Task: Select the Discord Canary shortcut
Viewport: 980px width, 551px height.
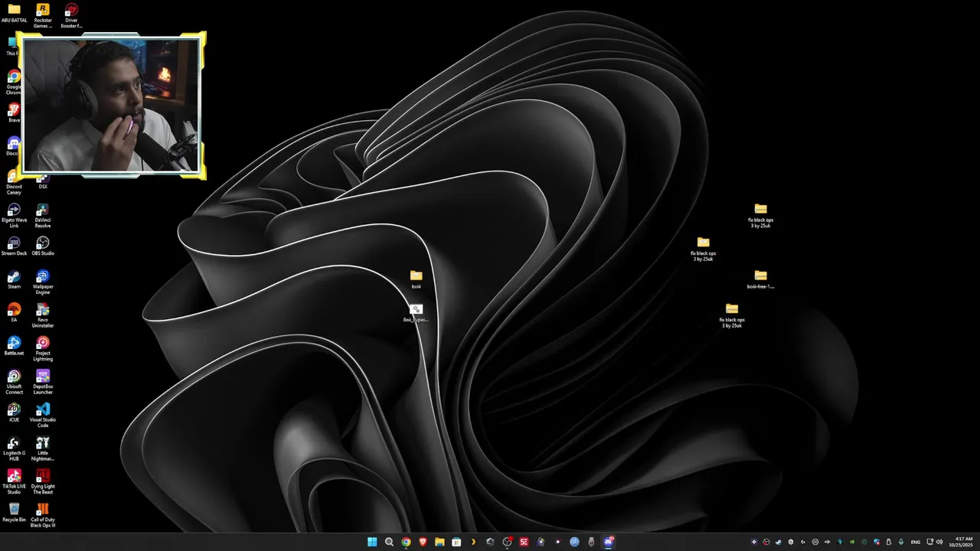Action: click(14, 182)
